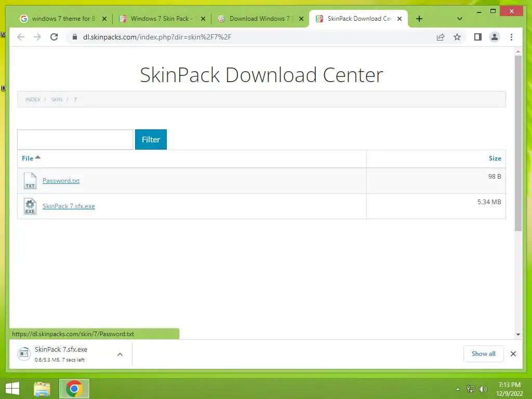Open the volume tray icon
The width and height of the screenshot is (532, 399).
pos(483,389)
